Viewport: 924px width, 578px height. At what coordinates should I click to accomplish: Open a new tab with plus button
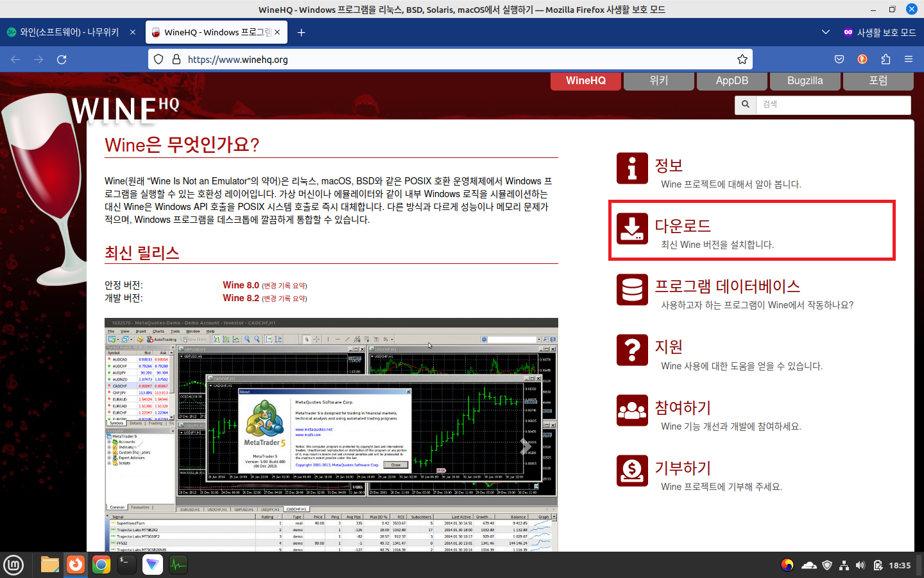pyautogui.click(x=301, y=32)
